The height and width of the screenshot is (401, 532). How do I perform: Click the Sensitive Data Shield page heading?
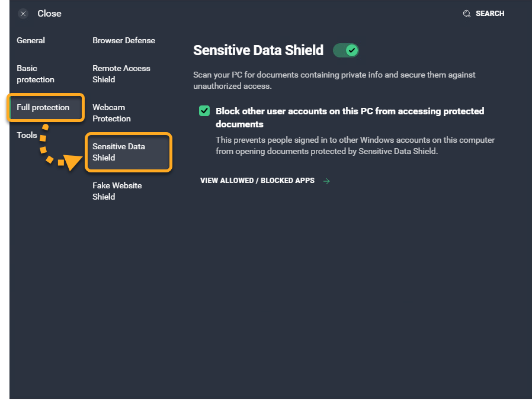(x=258, y=50)
